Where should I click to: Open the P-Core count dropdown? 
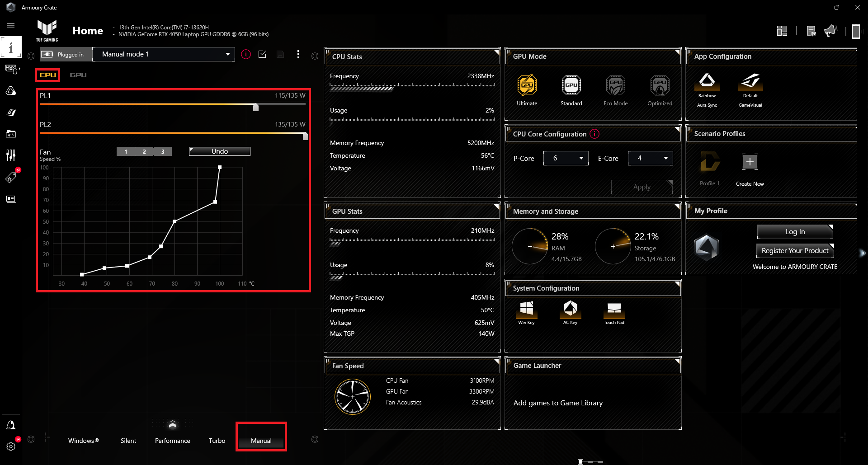point(566,158)
